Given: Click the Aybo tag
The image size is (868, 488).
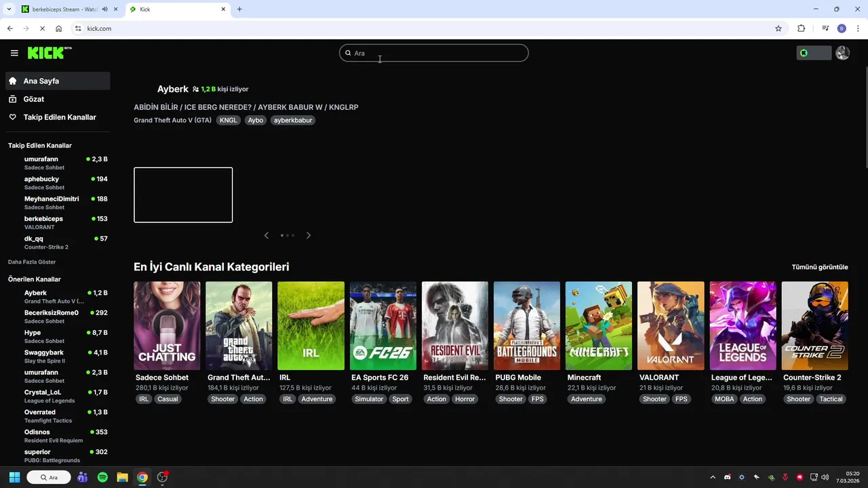Looking at the screenshot, I should [x=256, y=120].
